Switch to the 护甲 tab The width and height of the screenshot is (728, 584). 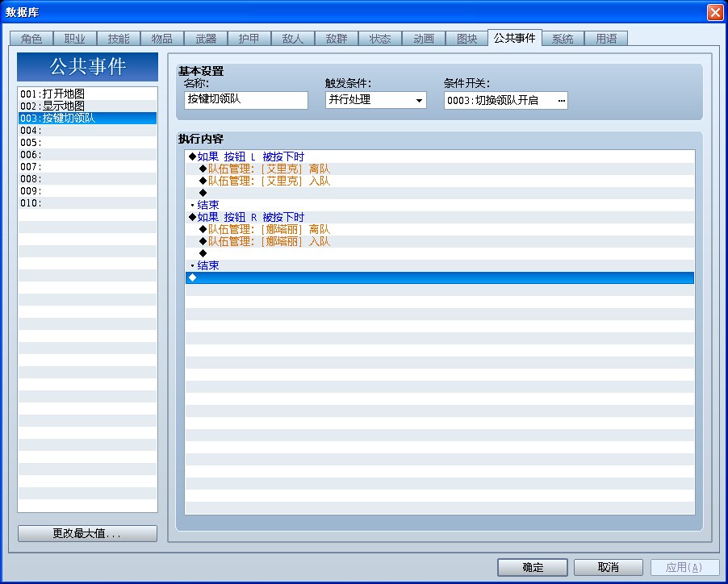point(249,38)
